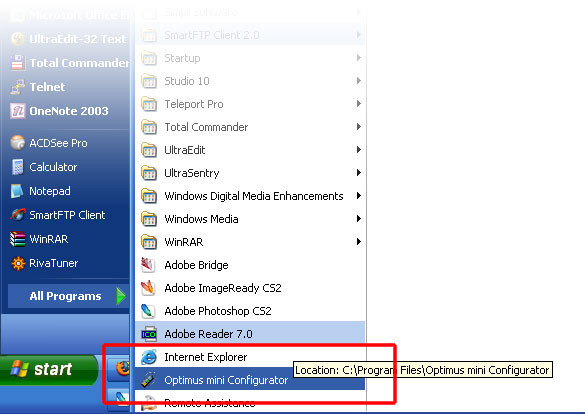The image size is (585, 414).
Task: Open WinRAR icon in left pane
Action: [x=18, y=239]
